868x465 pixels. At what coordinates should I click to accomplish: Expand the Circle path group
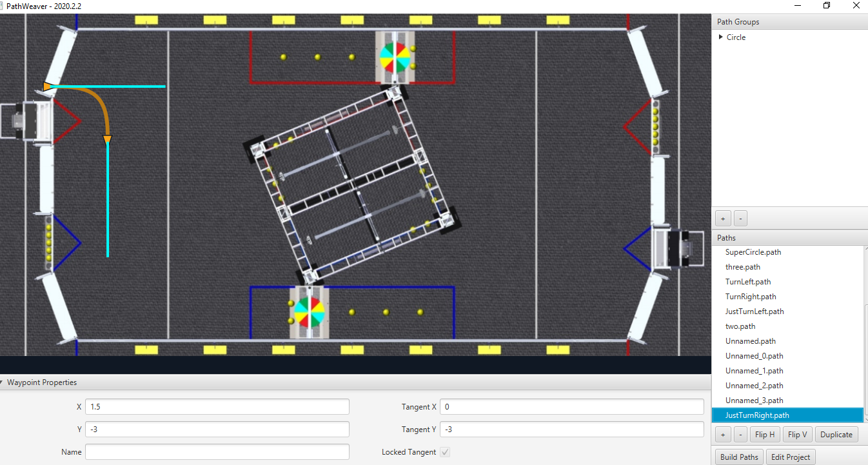721,37
